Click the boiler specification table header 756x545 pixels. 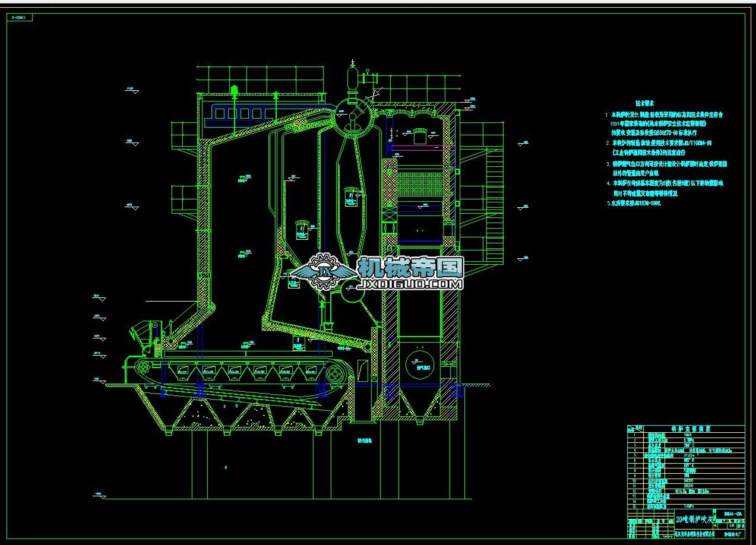pyautogui.click(x=686, y=428)
